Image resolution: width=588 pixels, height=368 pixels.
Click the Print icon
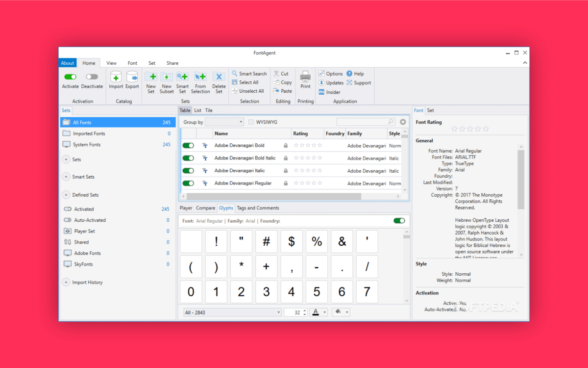(x=305, y=76)
